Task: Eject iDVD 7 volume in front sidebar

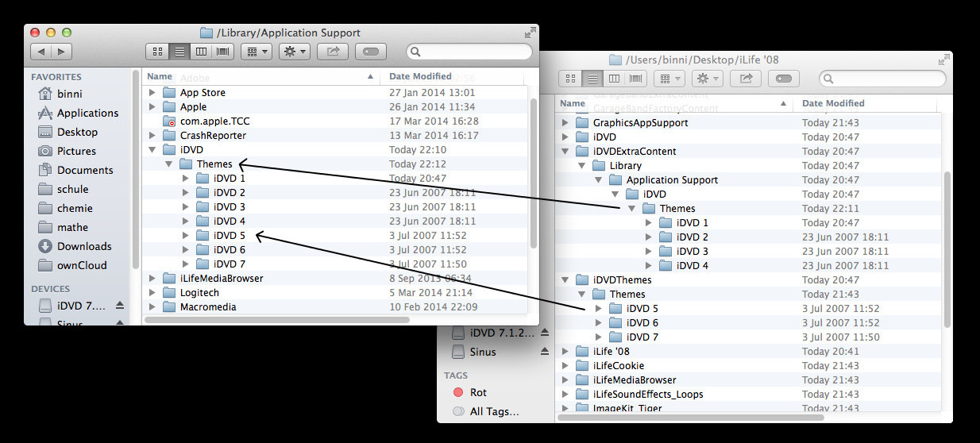Action: coord(120,305)
